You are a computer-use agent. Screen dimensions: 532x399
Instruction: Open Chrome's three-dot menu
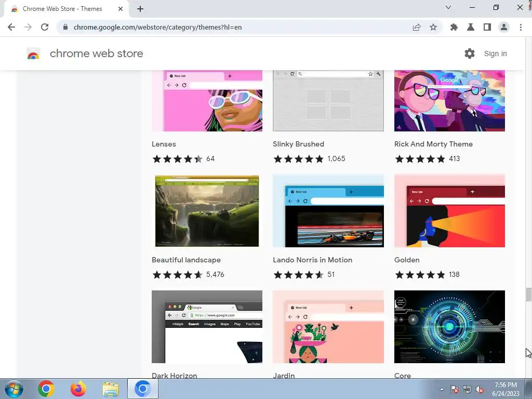coord(521,27)
